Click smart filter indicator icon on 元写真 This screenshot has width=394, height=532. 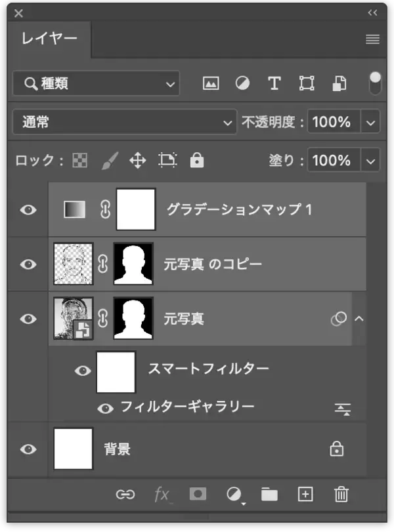tap(339, 319)
